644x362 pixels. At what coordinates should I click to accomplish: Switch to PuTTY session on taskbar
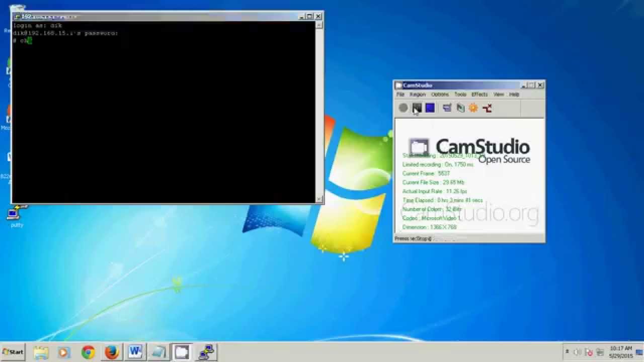tap(206, 352)
